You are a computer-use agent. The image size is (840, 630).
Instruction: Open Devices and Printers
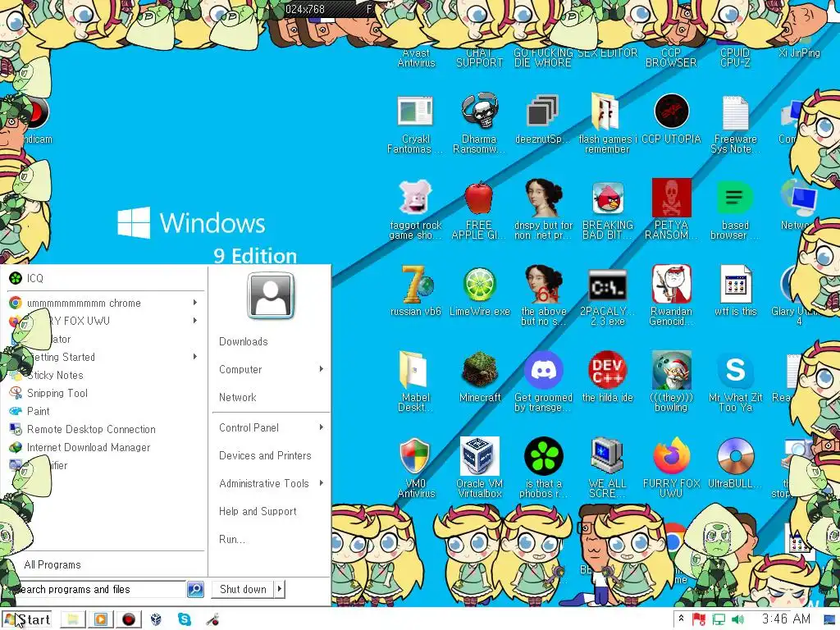pyautogui.click(x=265, y=455)
